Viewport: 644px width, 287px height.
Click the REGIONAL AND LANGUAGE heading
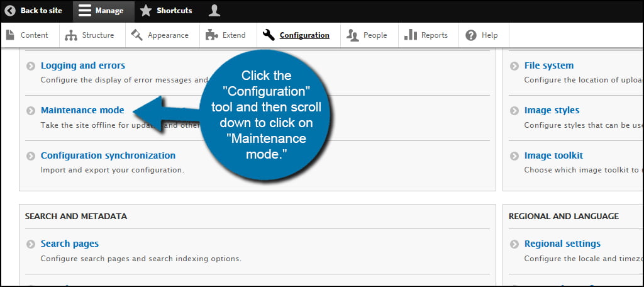click(x=563, y=217)
